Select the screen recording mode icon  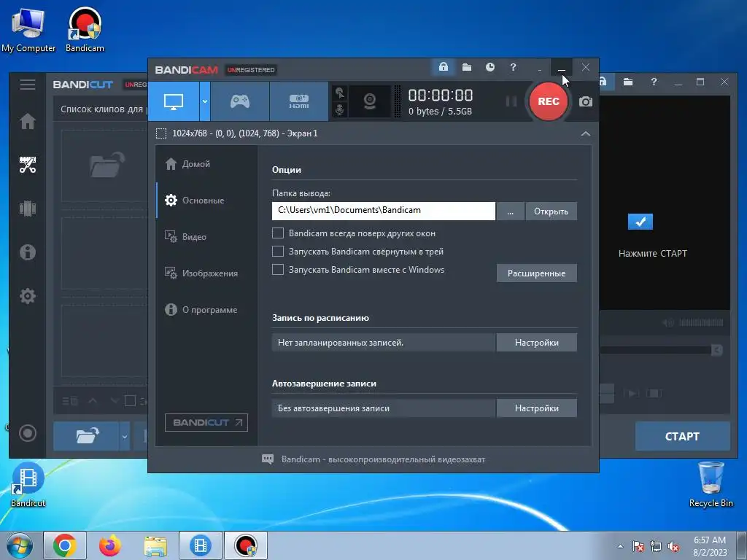point(174,101)
